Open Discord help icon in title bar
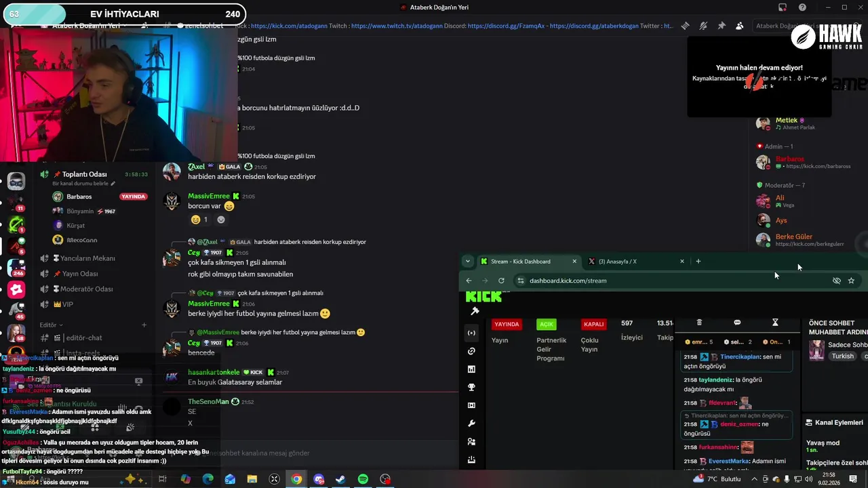The image size is (868, 488). click(x=802, y=7)
